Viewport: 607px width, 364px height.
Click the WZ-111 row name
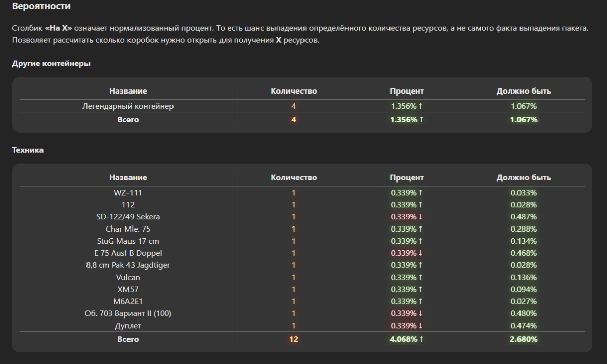click(128, 193)
